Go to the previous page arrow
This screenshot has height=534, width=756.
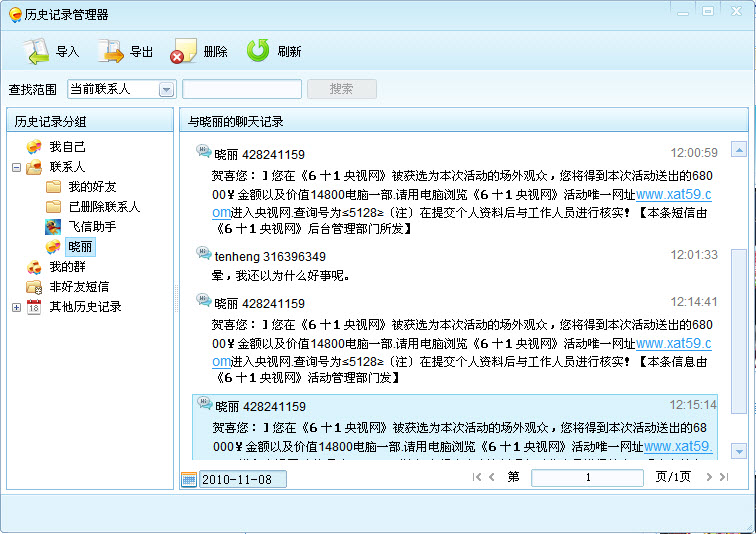(x=492, y=478)
